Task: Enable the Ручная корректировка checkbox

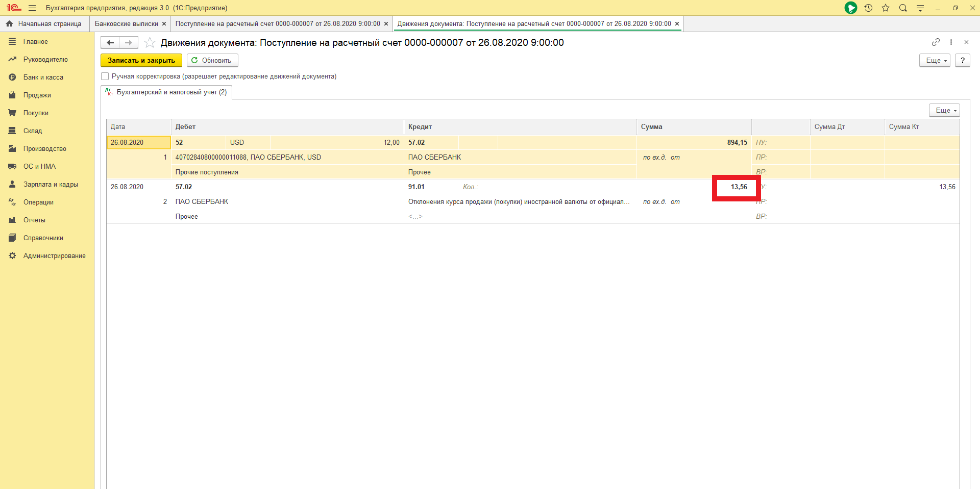Action: click(105, 76)
